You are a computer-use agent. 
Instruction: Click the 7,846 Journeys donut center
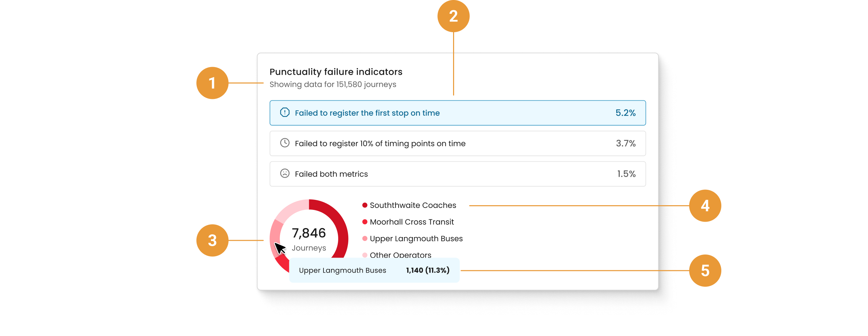[309, 238]
